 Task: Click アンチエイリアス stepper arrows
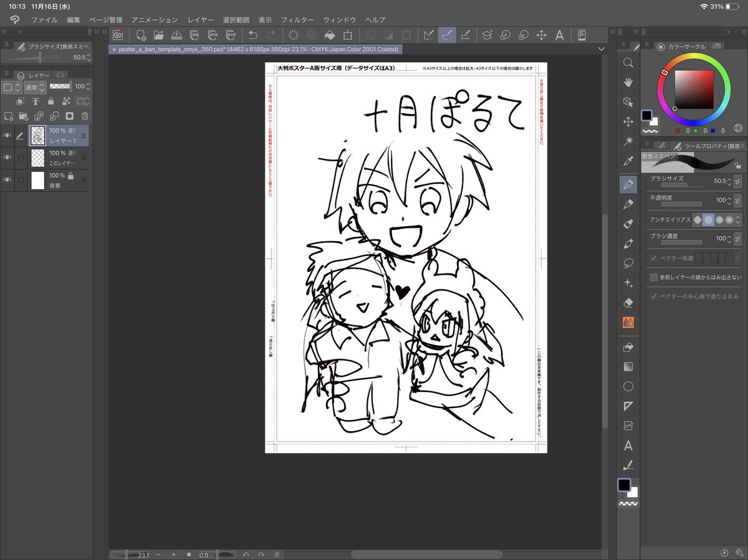738,220
